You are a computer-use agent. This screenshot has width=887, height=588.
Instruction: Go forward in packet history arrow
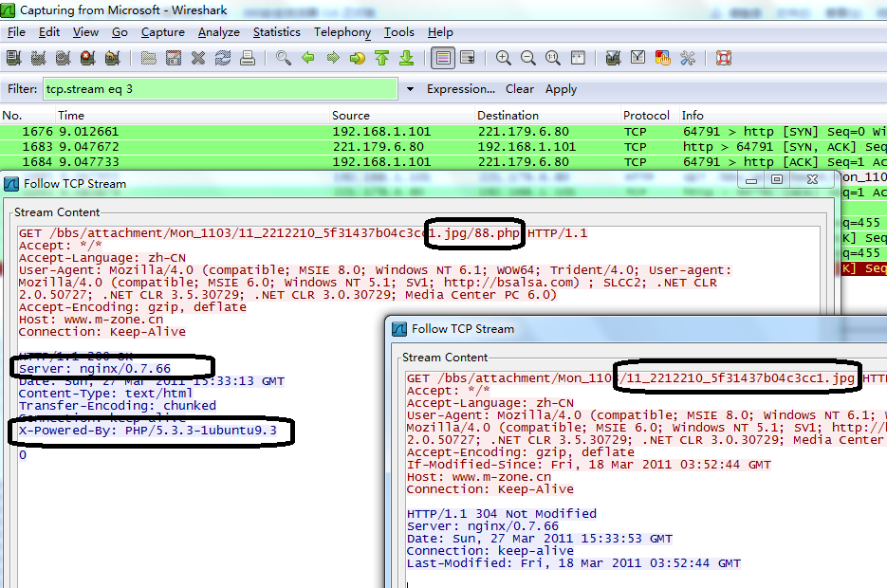[333, 58]
